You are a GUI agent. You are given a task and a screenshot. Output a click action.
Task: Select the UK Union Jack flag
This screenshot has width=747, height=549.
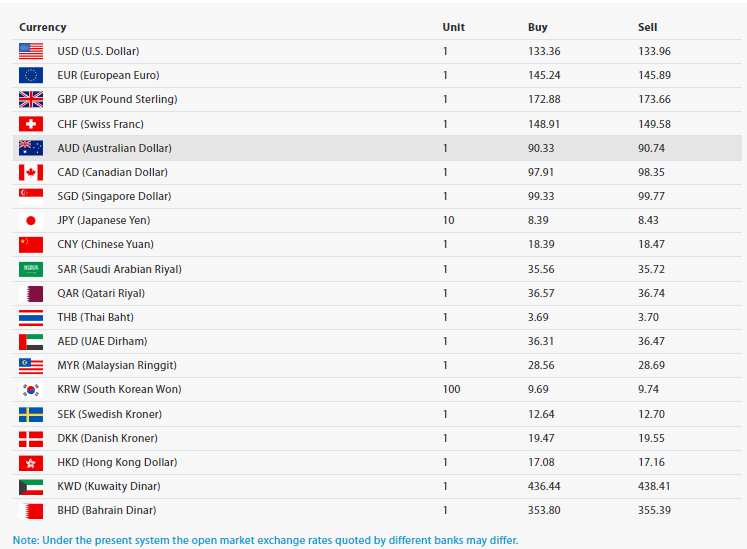[x=31, y=99]
